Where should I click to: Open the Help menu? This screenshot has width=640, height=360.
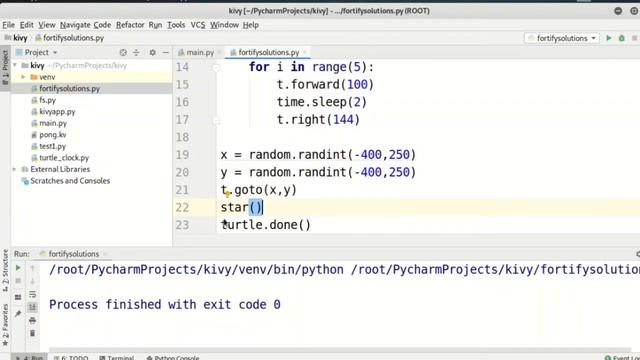(251, 25)
